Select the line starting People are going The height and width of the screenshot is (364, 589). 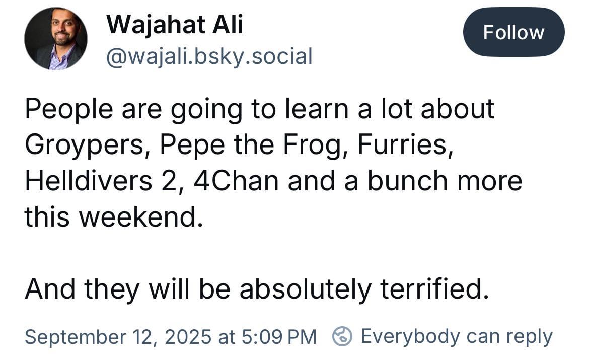pos(260,110)
